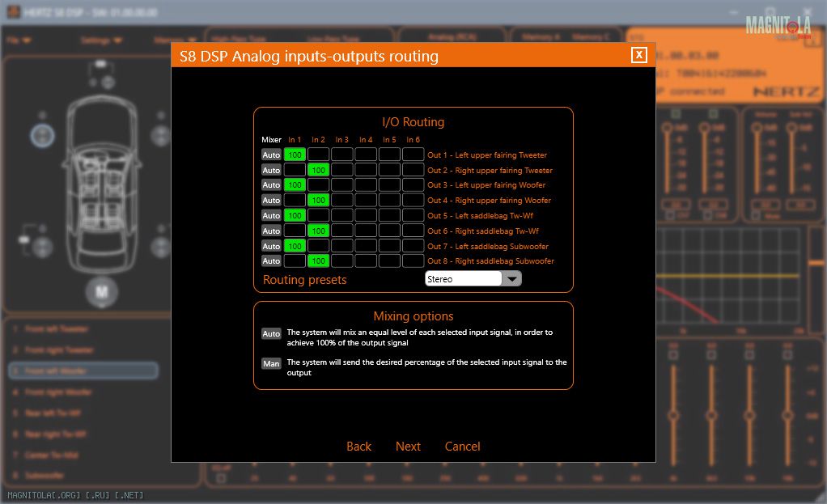827x504 pixels.
Task: Click the green In 1 cell for Out 1
Action: pyautogui.click(x=295, y=155)
